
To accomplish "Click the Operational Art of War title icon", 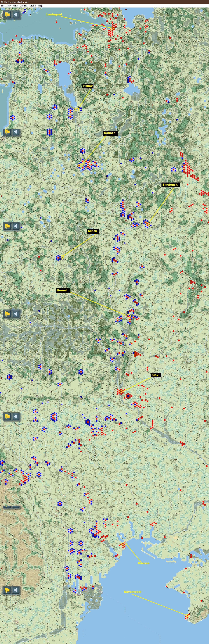I will point(2,2).
